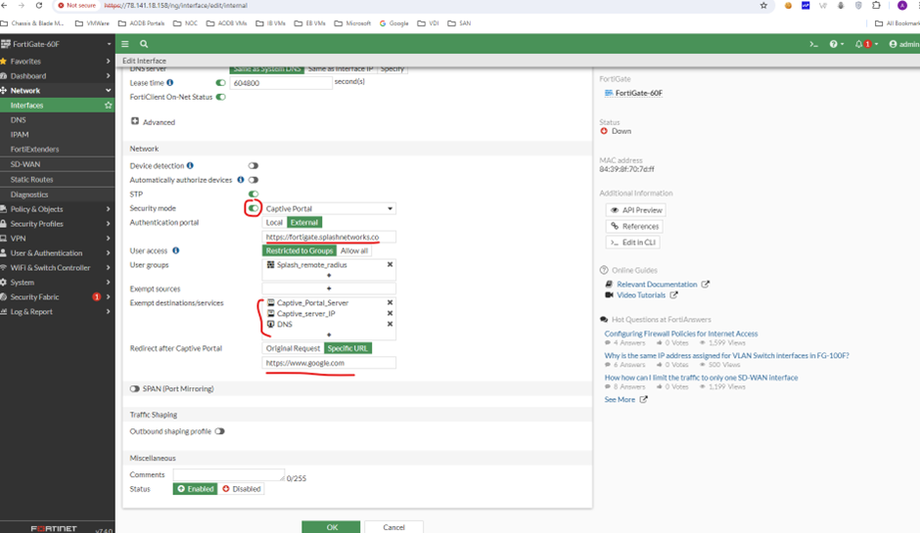The image size is (920, 533).
Task: Open the search magnifier icon
Action: 144,44
